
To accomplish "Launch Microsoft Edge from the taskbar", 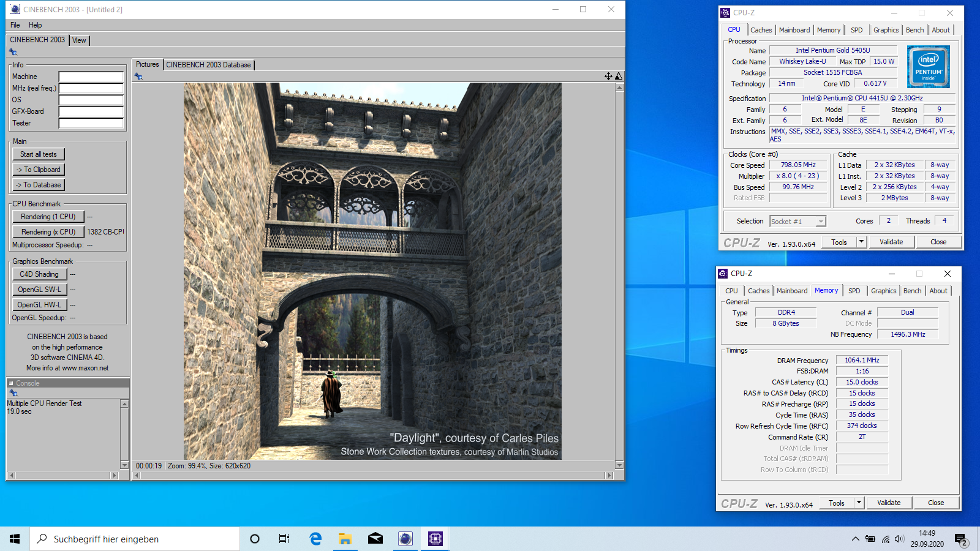I will click(x=315, y=539).
